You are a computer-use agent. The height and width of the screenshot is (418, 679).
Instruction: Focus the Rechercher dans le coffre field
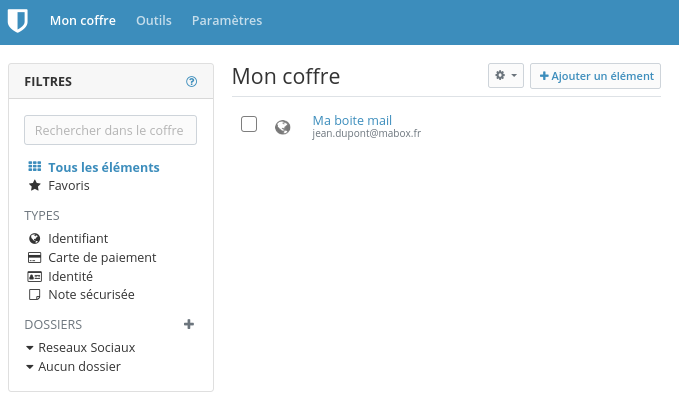pyautogui.click(x=110, y=130)
